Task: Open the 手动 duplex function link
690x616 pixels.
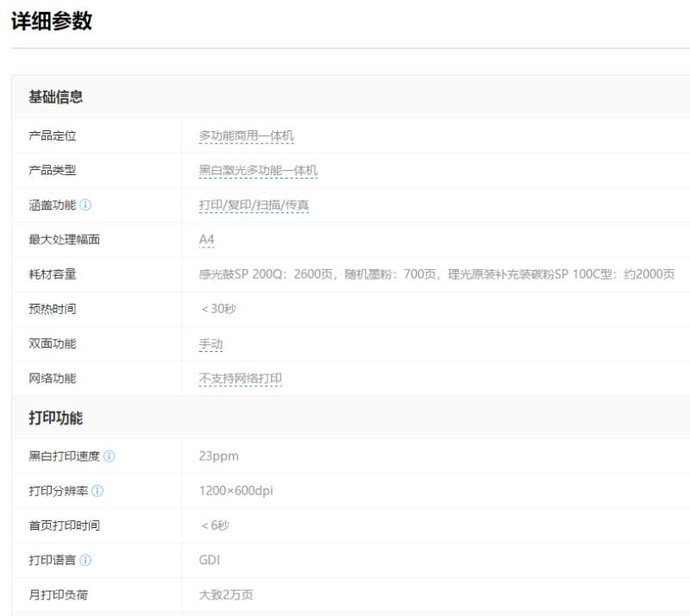Action: [x=211, y=343]
